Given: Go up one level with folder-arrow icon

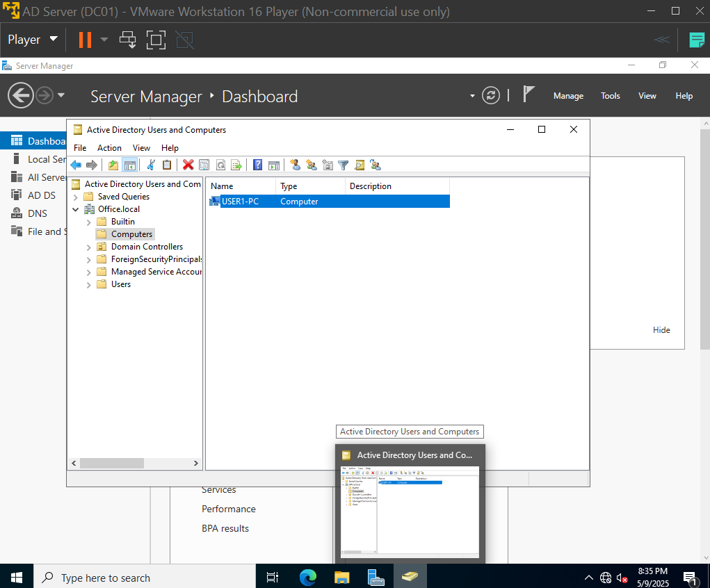Looking at the screenshot, I should tap(113, 165).
